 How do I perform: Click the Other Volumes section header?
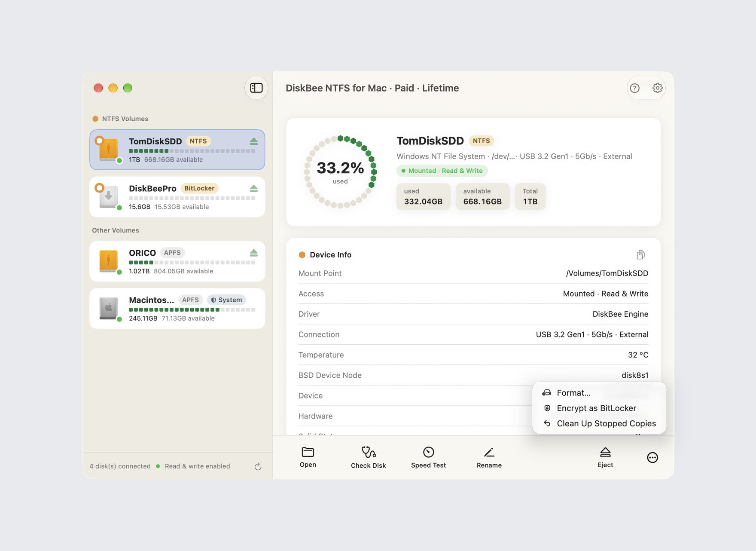pos(116,230)
